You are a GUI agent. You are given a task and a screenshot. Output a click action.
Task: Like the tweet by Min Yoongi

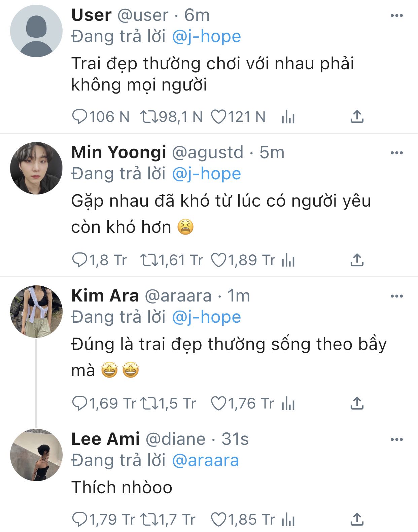coord(218,260)
